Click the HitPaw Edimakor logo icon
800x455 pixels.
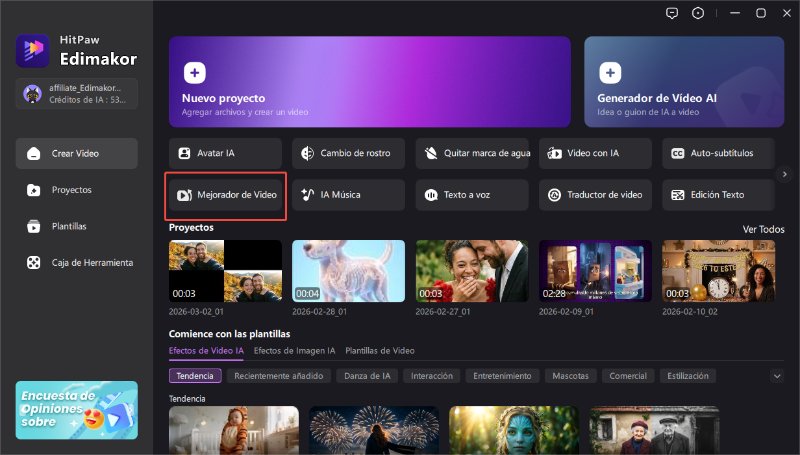[33, 50]
